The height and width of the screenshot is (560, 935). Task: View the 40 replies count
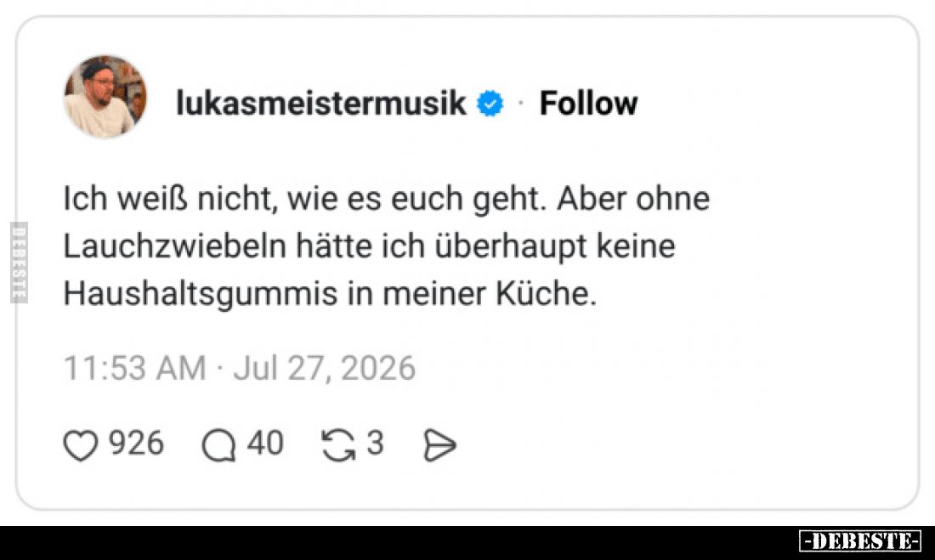[x=264, y=443]
